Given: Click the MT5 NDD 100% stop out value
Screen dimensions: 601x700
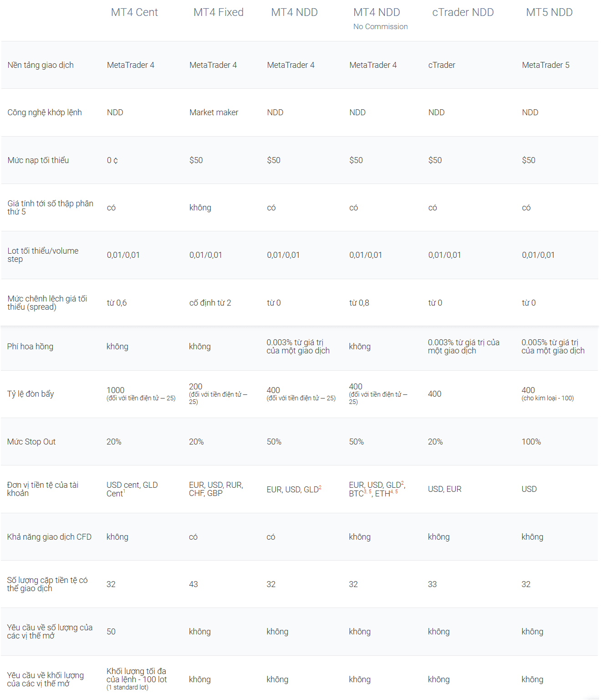Looking at the screenshot, I should (531, 442).
